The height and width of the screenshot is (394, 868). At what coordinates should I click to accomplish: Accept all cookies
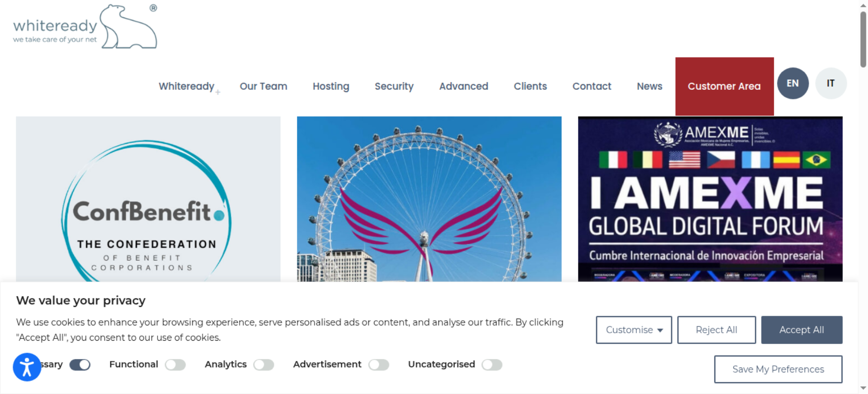802,330
